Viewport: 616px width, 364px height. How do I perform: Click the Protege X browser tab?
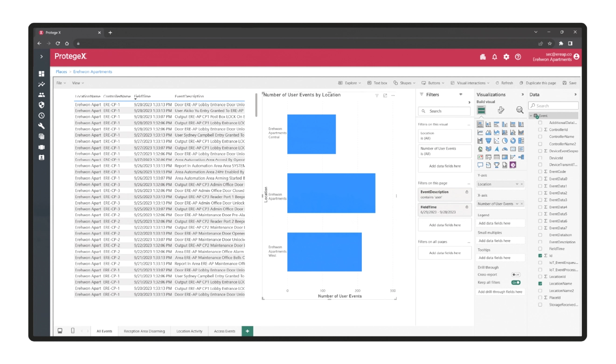pos(70,33)
